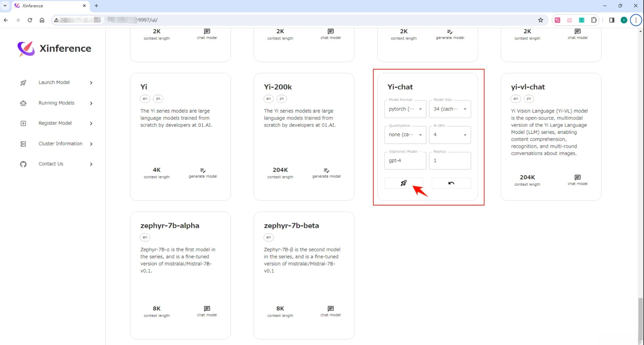Select the zephyr-7b-alpha model card title
This screenshot has width=644, height=345.
[x=170, y=226]
